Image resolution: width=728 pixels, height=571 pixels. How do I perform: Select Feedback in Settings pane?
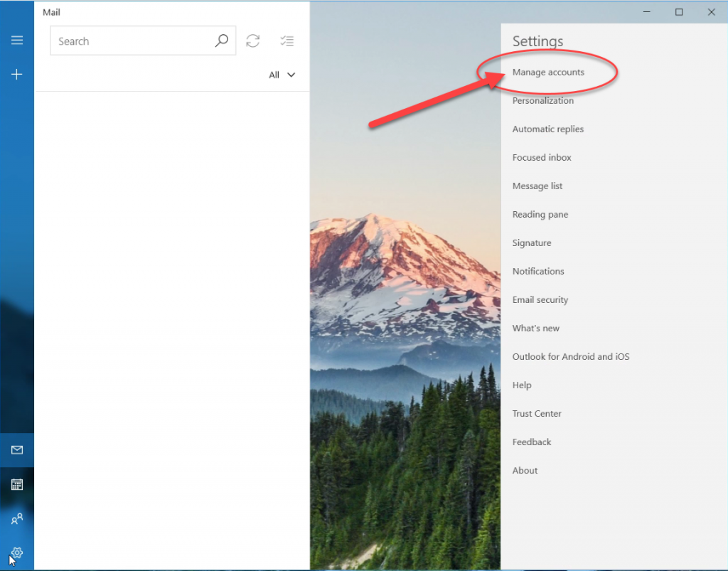(x=532, y=442)
